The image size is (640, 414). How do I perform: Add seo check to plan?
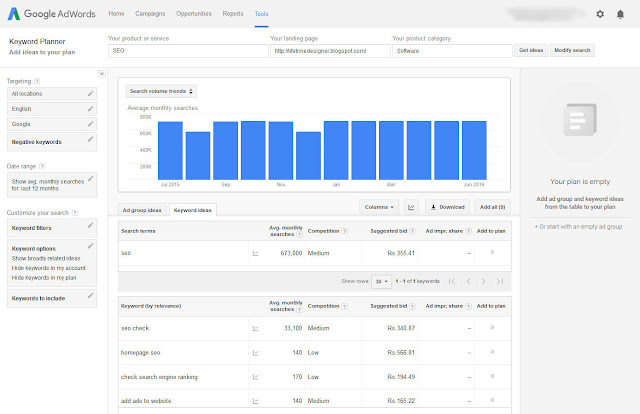492,327
